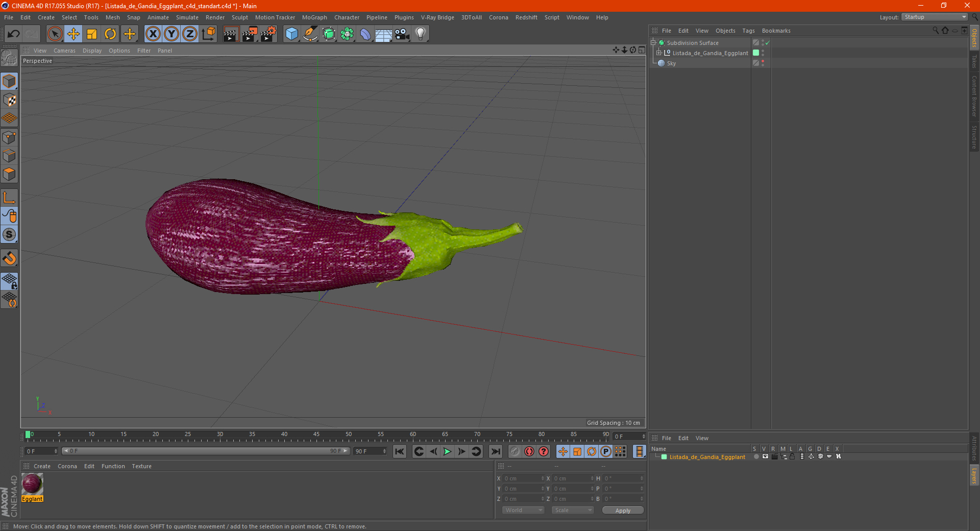Add Cube primitive object

point(291,34)
